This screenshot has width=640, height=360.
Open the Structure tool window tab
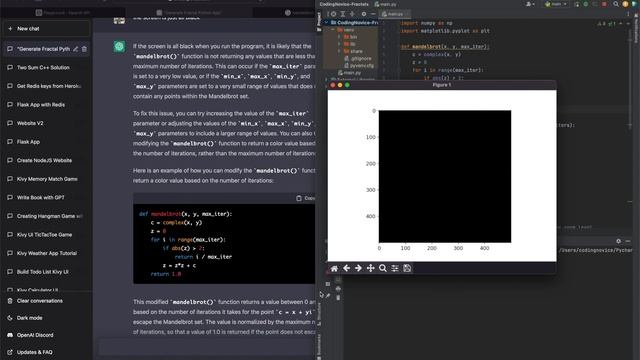pos(319,315)
